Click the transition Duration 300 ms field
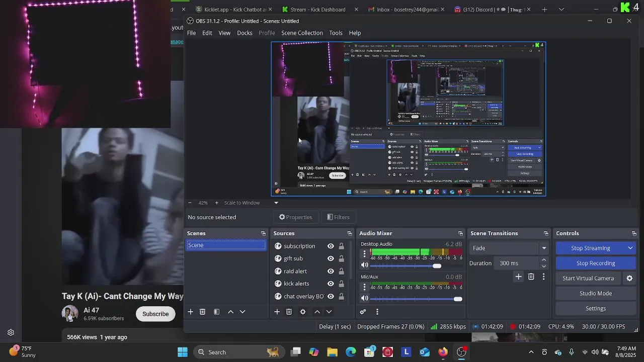This screenshot has height=362, width=644. [x=517, y=263]
